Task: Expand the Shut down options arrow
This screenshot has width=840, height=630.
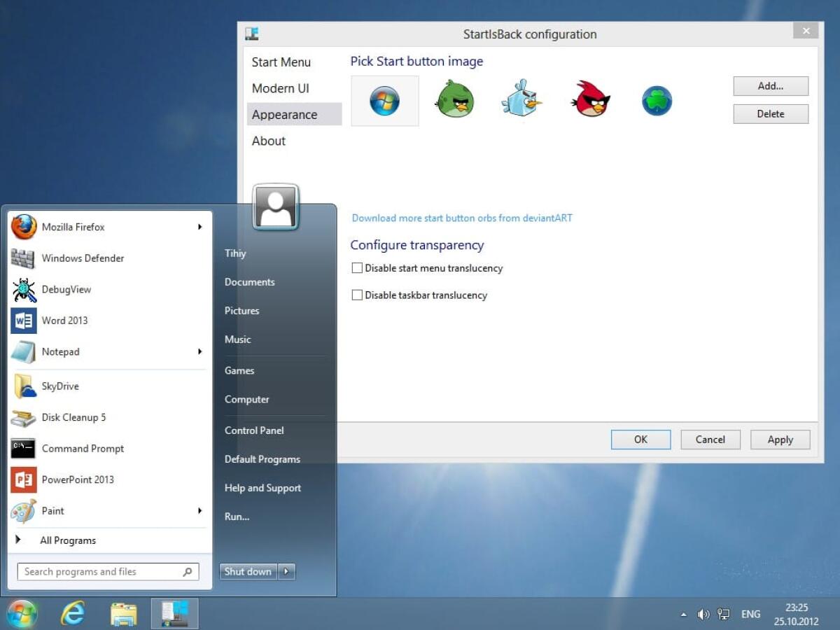Action: 286,571
